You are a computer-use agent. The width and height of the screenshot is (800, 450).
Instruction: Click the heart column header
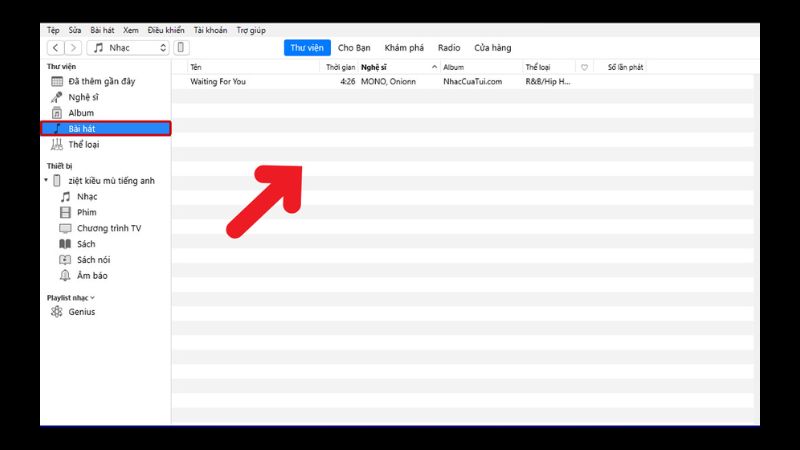point(584,67)
